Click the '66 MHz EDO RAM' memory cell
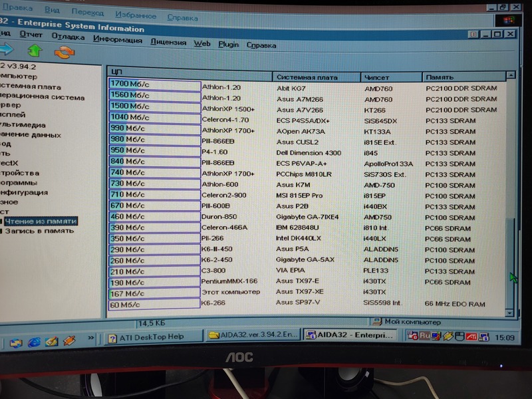Image resolution: width=532 pixels, height=399 pixels. tap(455, 305)
